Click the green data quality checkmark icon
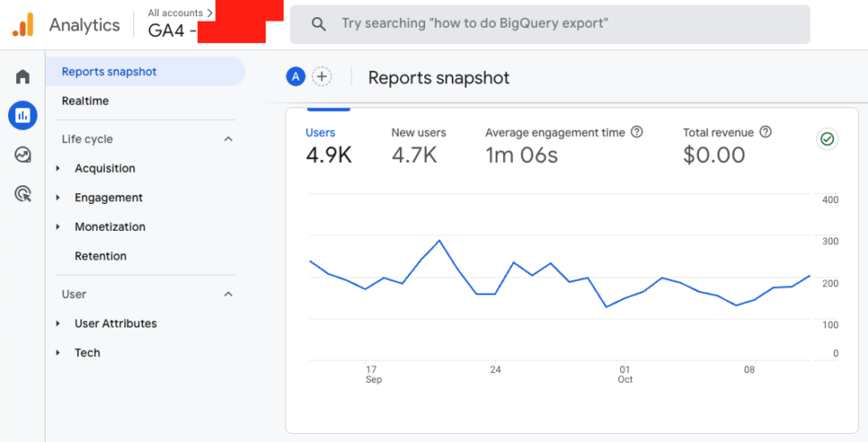 [x=827, y=140]
